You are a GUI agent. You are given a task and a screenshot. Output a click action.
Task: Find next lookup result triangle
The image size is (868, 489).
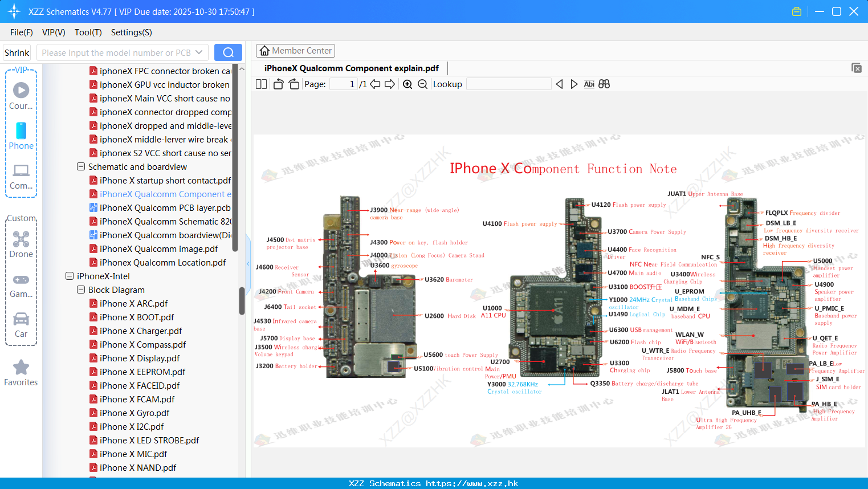(x=574, y=84)
